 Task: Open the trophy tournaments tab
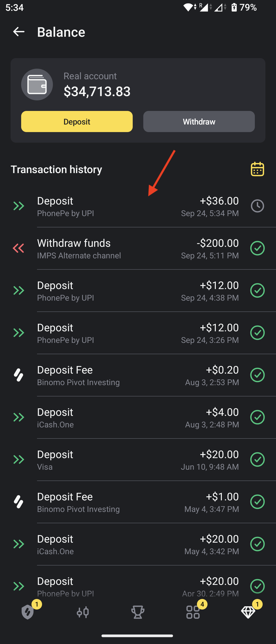click(x=138, y=612)
